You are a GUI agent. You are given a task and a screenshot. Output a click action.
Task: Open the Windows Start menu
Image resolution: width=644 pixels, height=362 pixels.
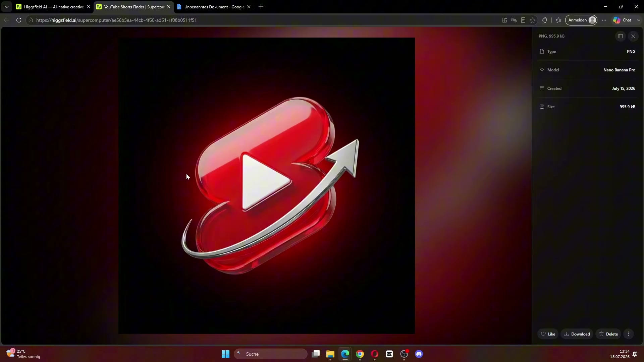225,354
